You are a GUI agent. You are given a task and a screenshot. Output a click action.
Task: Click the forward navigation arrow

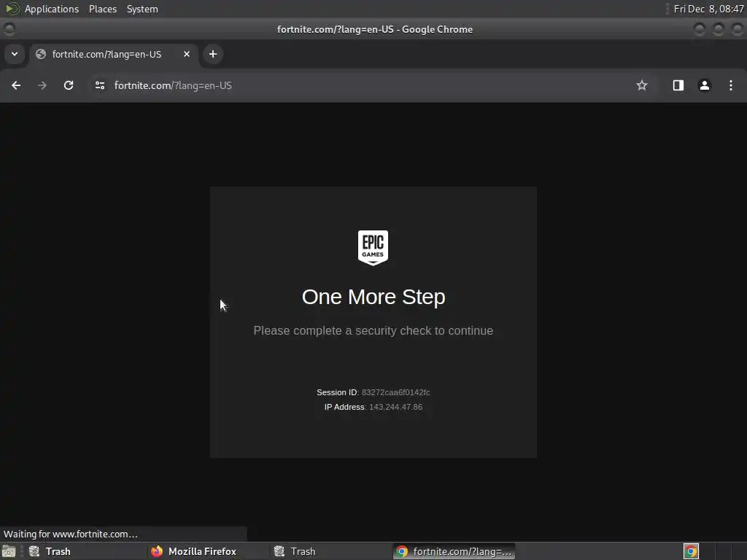pyautogui.click(x=42, y=85)
